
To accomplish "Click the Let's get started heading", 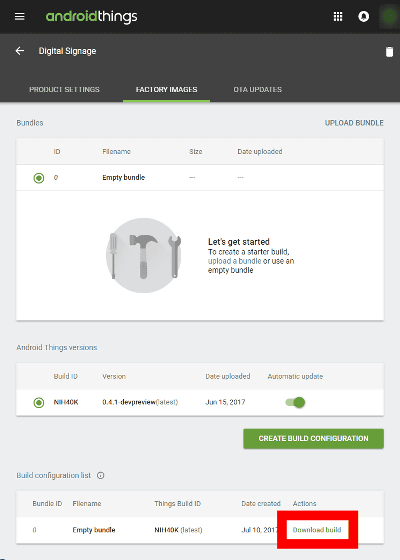I will point(239,242).
